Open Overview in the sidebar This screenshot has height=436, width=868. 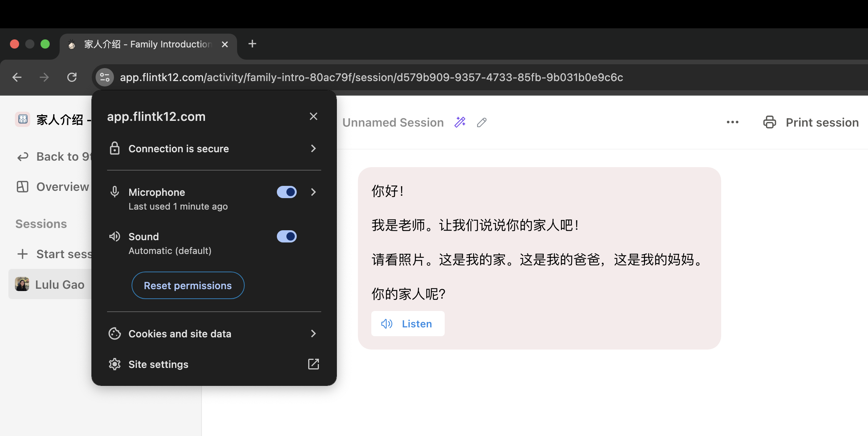53,187
